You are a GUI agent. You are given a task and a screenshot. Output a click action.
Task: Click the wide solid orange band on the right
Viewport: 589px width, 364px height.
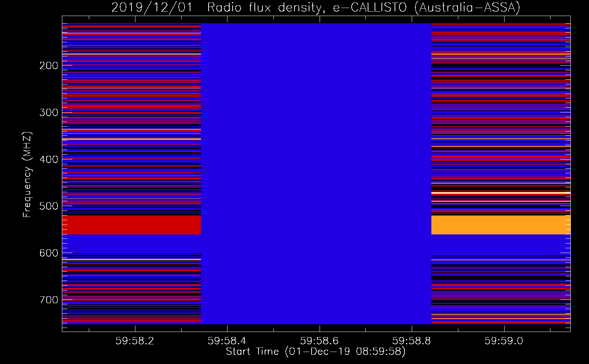pos(501,225)
